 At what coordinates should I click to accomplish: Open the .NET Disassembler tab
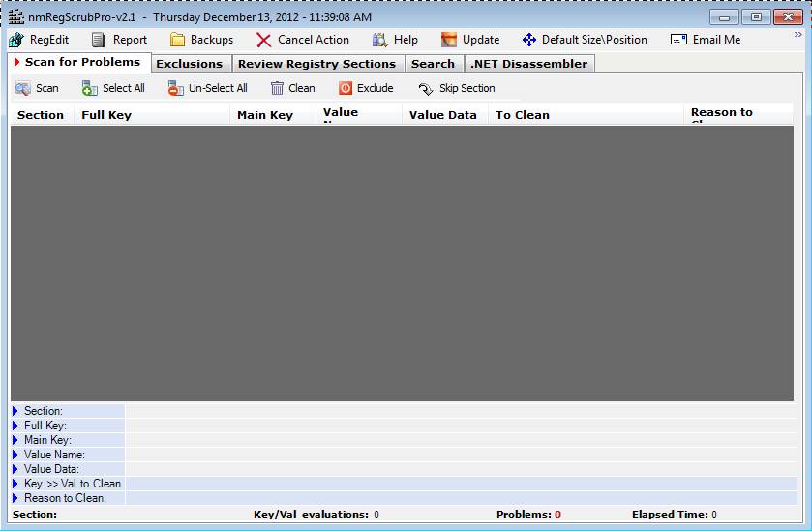tap(528, 64)
